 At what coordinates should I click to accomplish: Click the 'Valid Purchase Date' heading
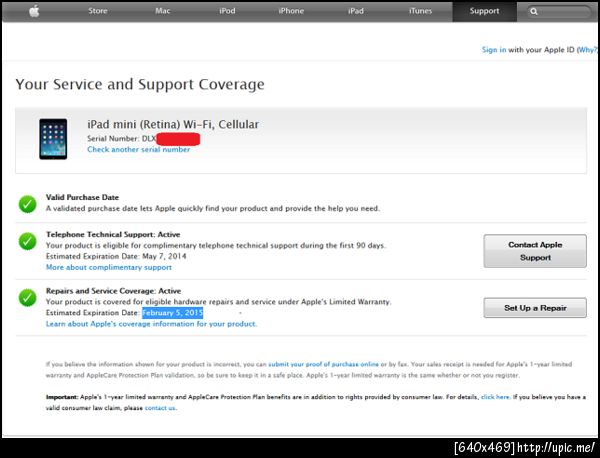coord(82,197)
